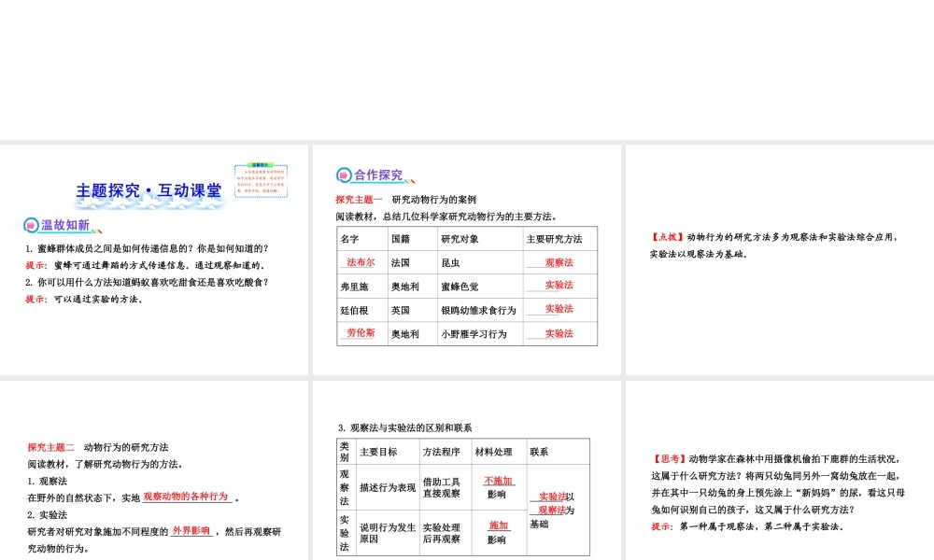Select the red 实验法 in the 廷伯根 row
The width and height of the screenshot is (934, 560).
[559, 309]
